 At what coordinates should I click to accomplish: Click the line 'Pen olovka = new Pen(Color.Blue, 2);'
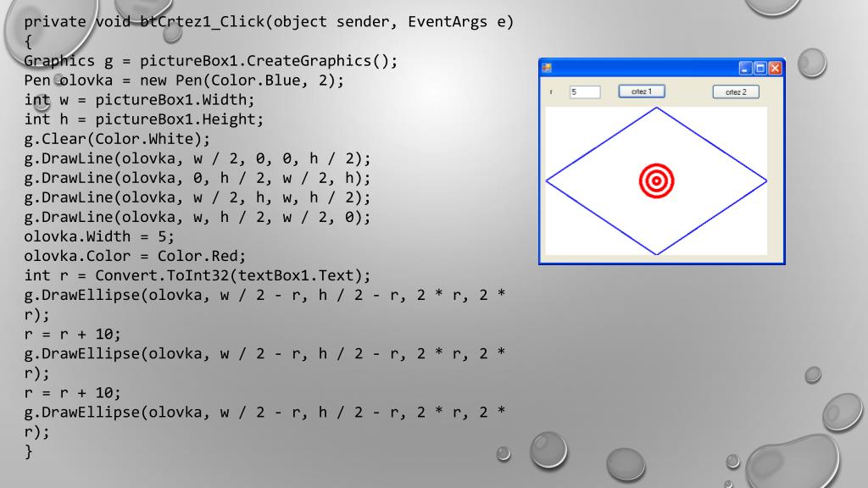184,80
